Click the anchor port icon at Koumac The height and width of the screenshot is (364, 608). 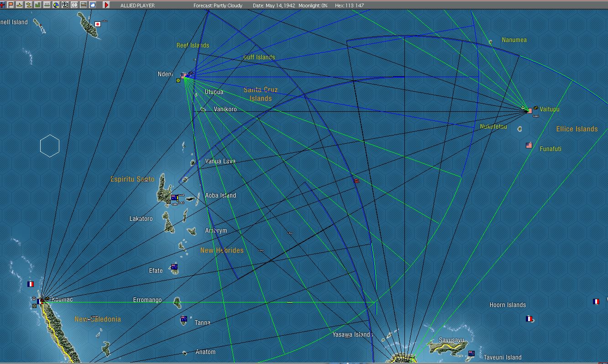tap(34, 298)
